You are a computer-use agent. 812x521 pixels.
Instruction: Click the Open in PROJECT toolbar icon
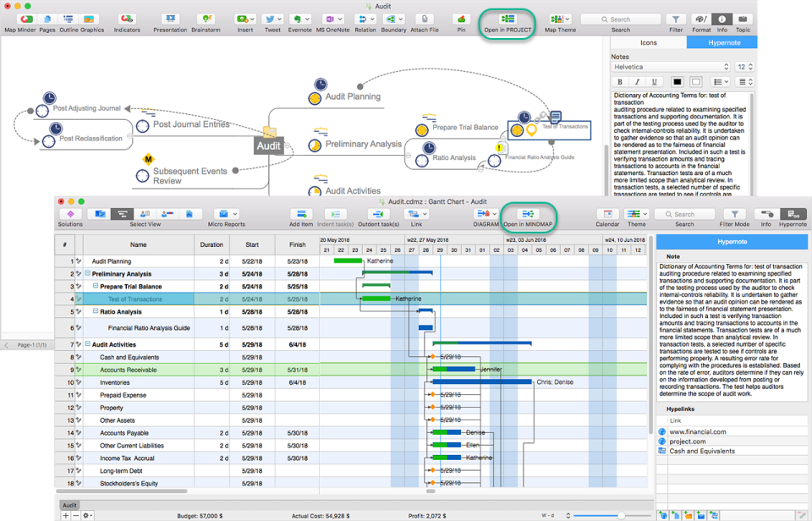507,19
